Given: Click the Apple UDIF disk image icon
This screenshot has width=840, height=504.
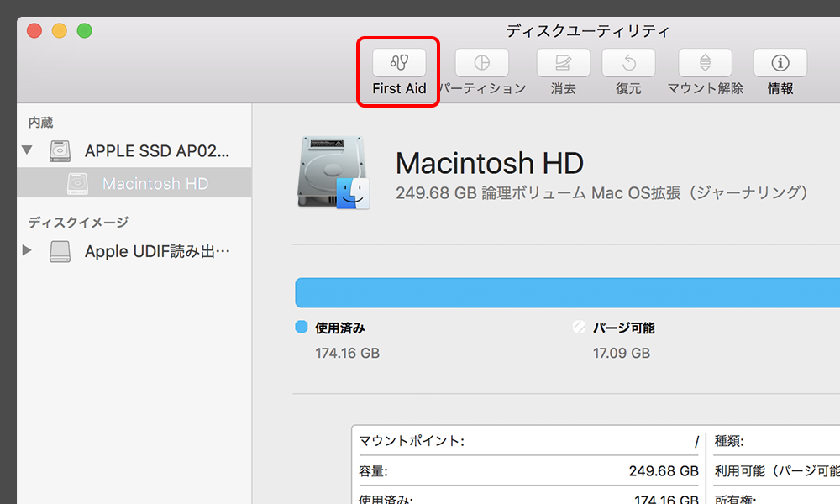Looking at the screenshot, I should [x=60, y=251].
